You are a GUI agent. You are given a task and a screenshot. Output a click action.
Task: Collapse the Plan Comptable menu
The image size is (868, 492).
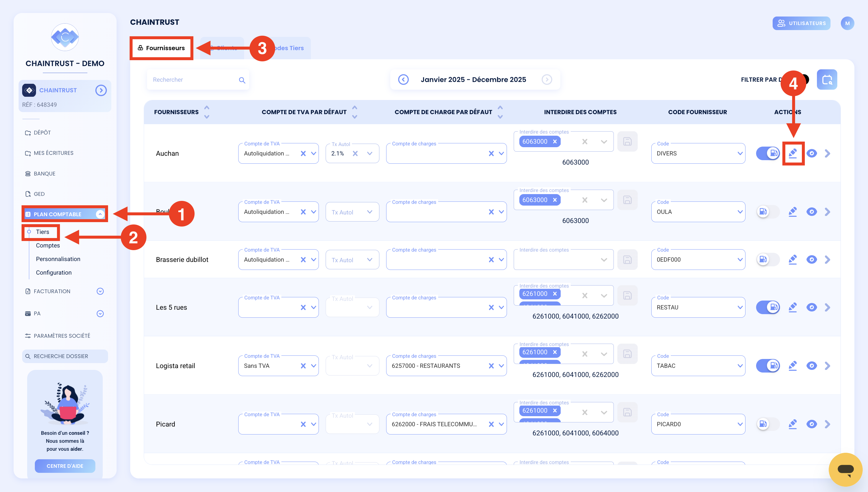point(100,214)
